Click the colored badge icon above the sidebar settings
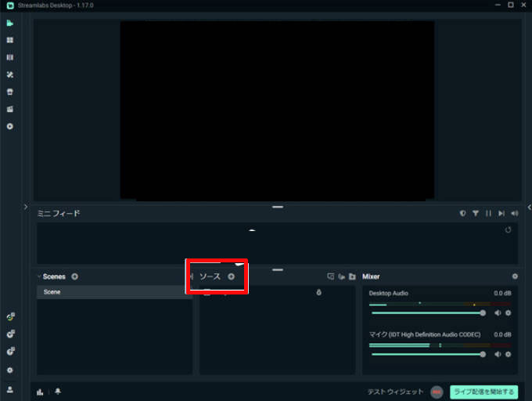 tap(10, 316)
